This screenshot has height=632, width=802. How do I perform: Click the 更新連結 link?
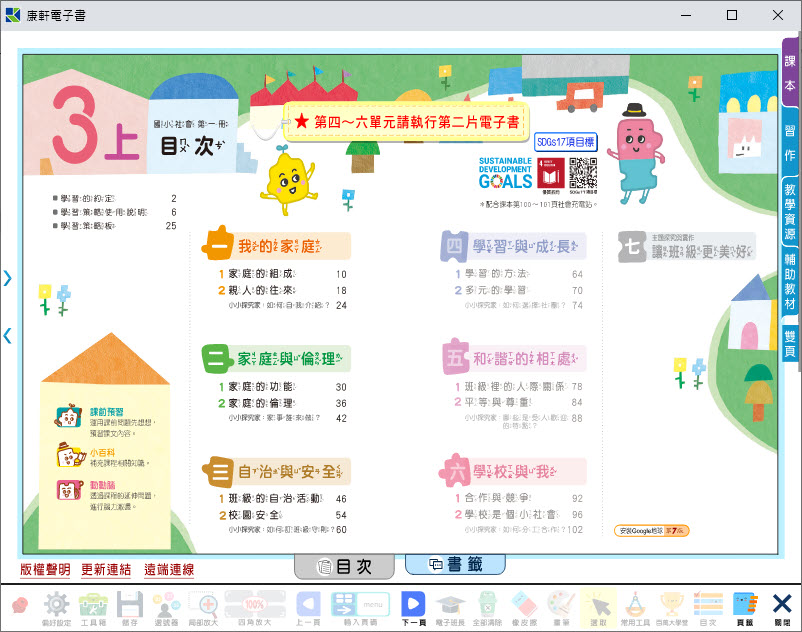point(106,570)
